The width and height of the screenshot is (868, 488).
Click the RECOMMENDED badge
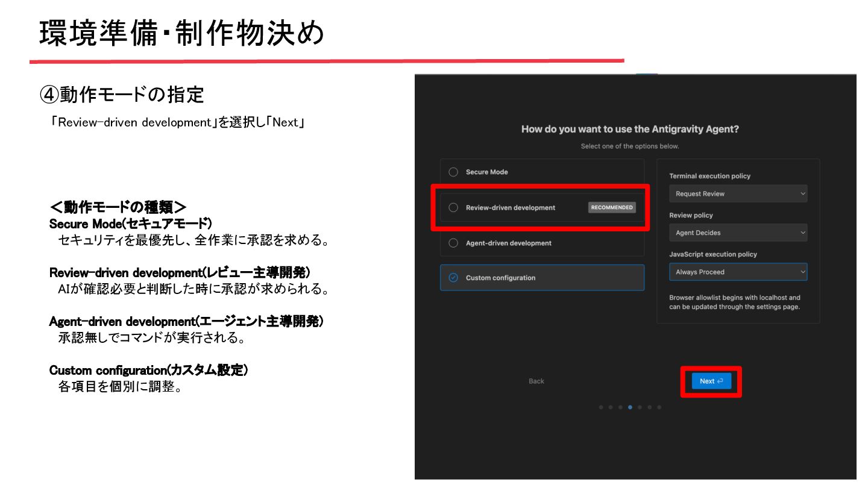coord(612,207)
